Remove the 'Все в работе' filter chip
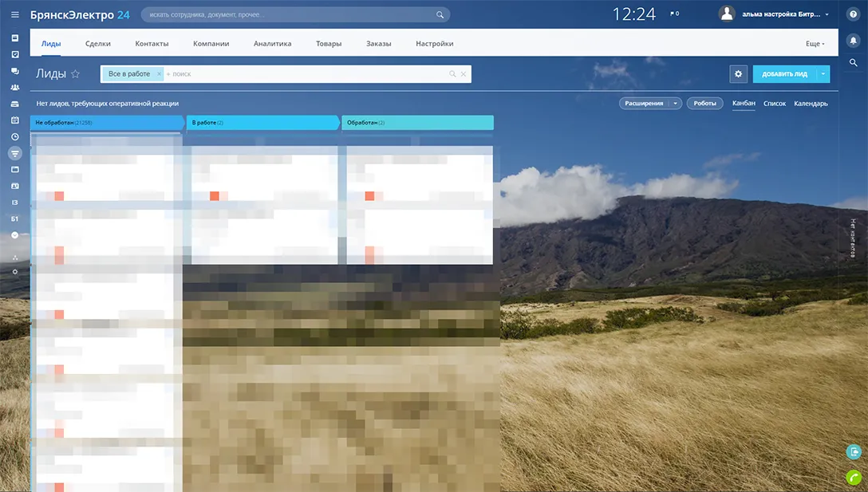868x492 pixels. pyautogui.click(x=159, y=74)
